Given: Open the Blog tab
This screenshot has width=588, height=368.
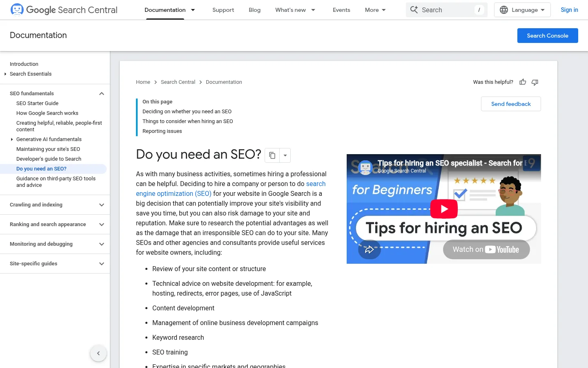Looking at the screenshot, I should 254,10.
